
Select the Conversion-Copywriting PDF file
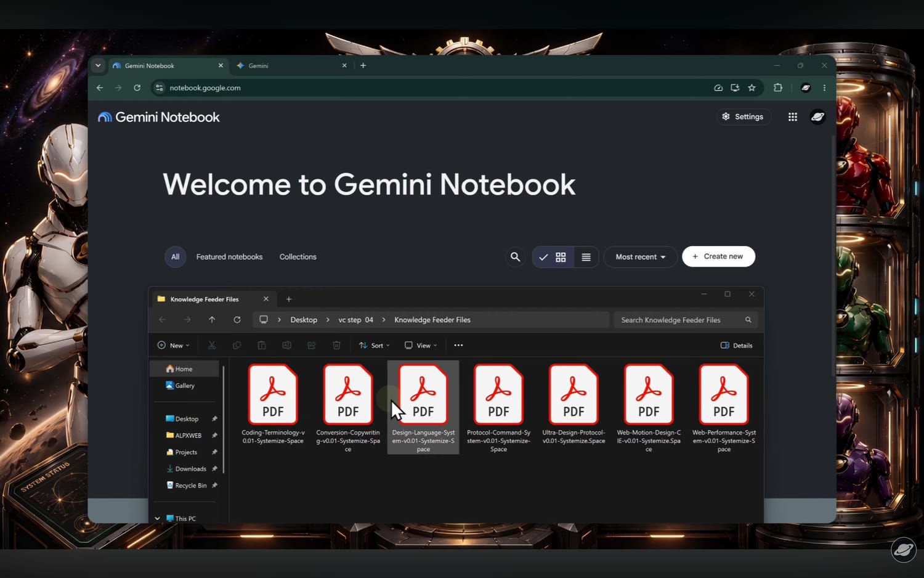pos(348,408)
